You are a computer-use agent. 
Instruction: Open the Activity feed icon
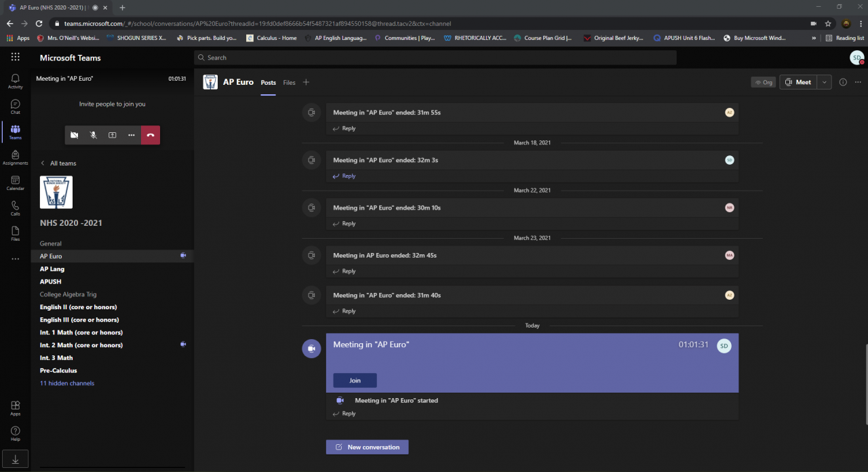point(15,81)
